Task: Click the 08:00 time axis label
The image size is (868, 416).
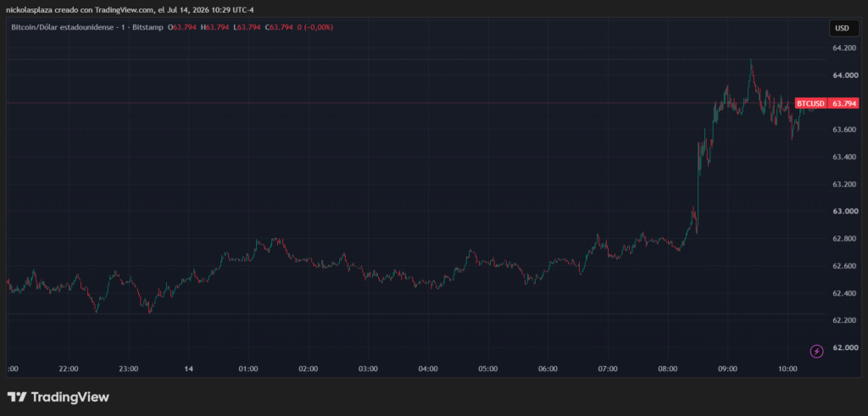Action: click(x=668, y=369)
